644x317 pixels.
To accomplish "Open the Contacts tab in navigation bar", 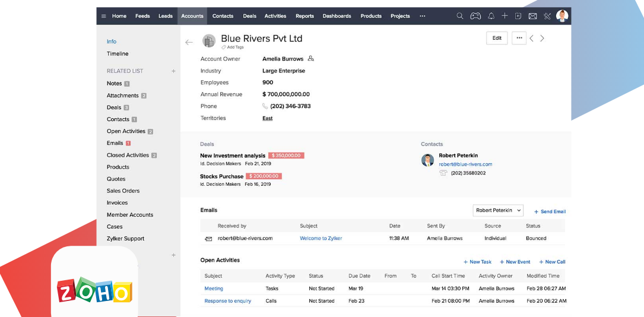I will [x=223, y=16].
